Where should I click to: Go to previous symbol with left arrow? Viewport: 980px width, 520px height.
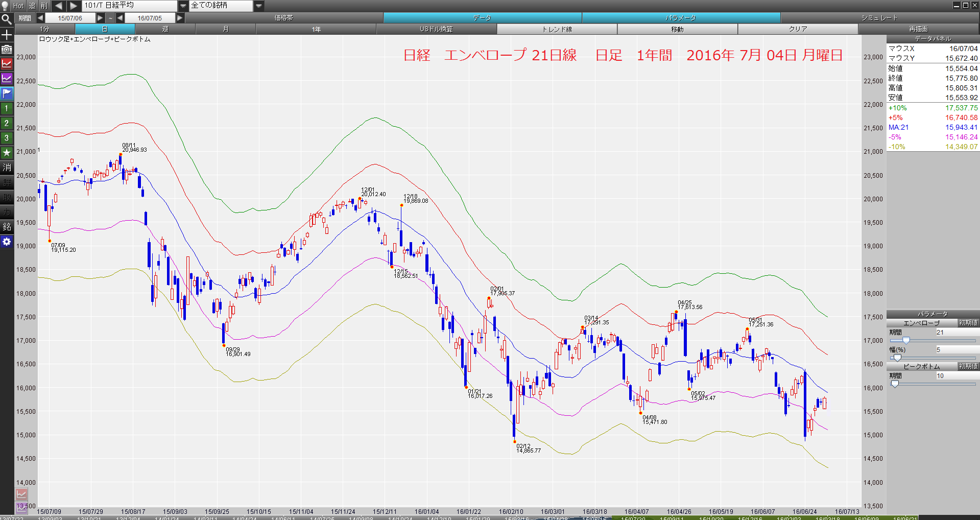pyautogui.click(x=58, y=6)
